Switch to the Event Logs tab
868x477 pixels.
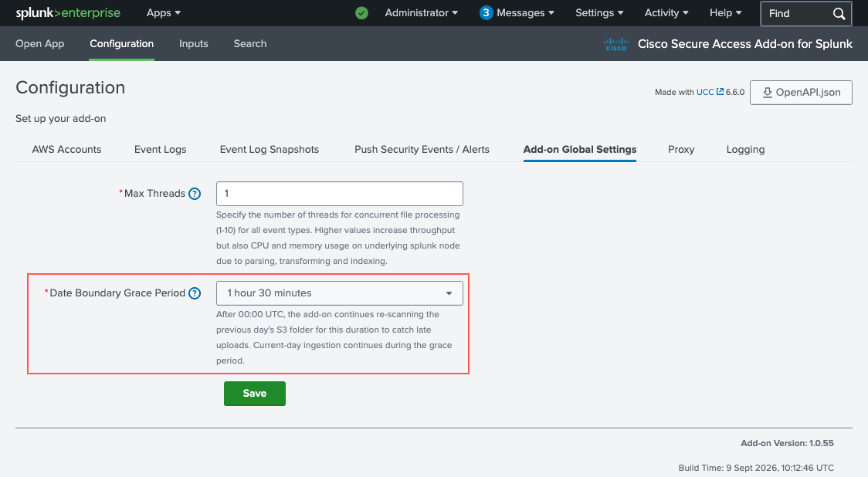pos(160,150)
